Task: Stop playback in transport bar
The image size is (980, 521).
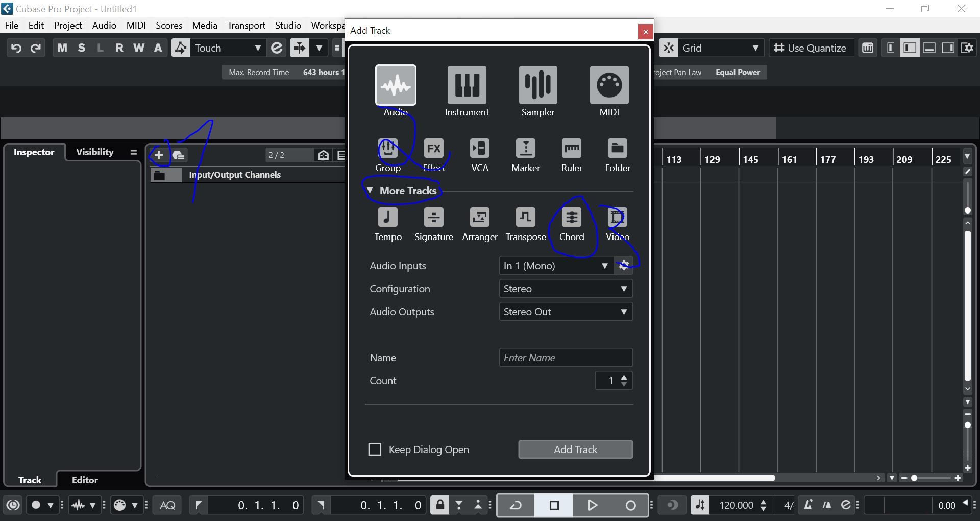Action: [554, 505]
